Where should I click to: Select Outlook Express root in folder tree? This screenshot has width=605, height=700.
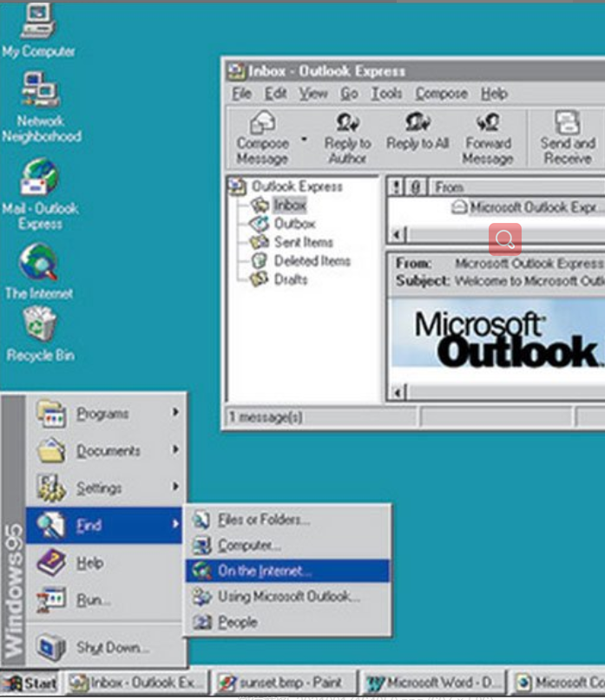(x=286, y=186)
